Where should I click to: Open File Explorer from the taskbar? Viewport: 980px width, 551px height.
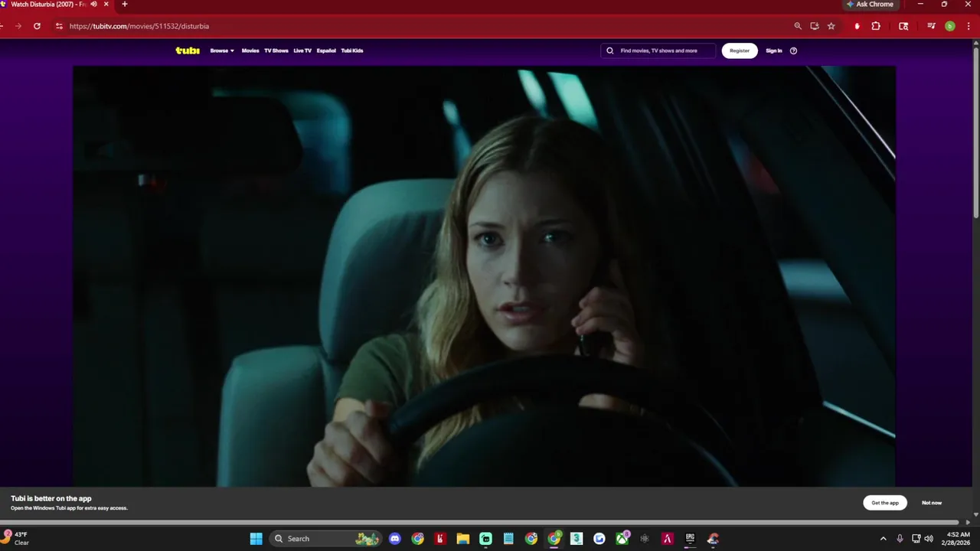pos(462,539)
